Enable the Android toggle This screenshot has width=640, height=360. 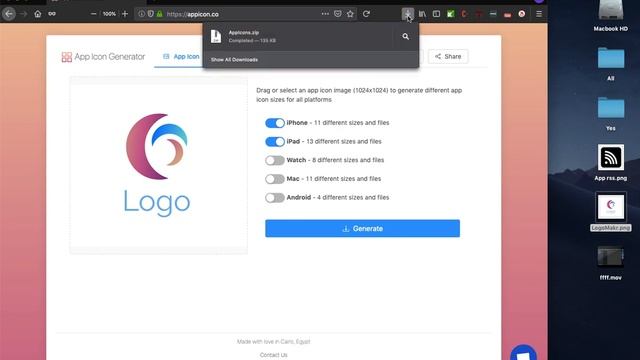(x=275, y=198)
